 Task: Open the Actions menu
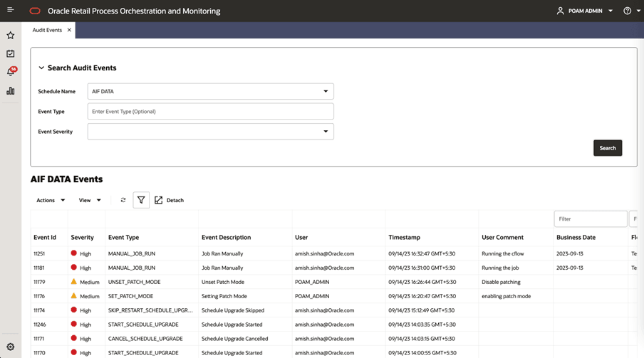coord(51,200)
